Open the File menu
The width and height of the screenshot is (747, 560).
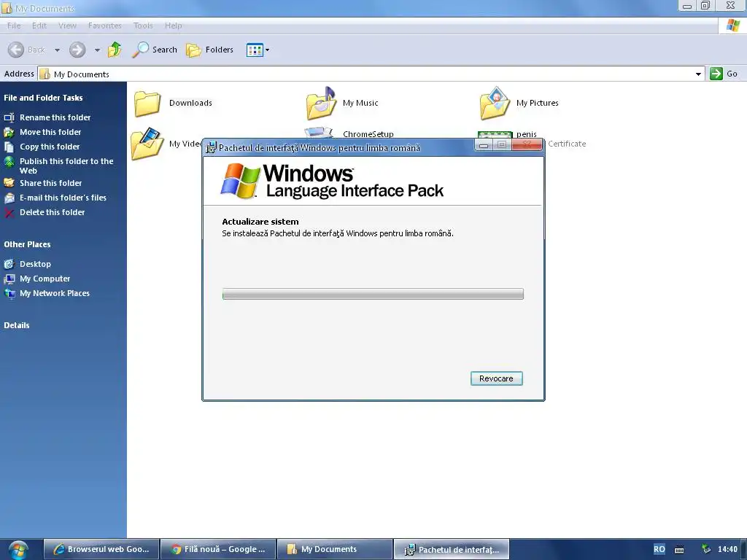(x=14, y=26)
